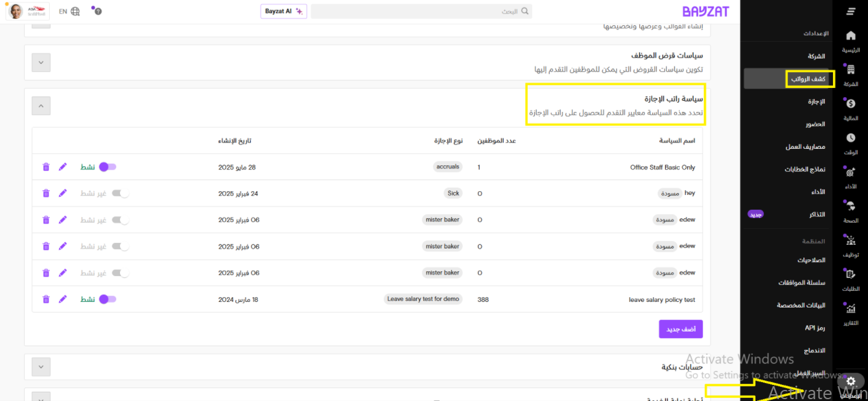
Task: Edit the hey policy with pencil icon
Action: click(x=62, y=193)
